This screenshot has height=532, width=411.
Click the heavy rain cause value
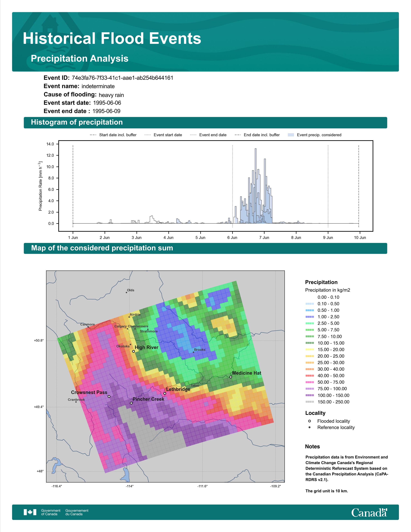[x=111, y=95]
